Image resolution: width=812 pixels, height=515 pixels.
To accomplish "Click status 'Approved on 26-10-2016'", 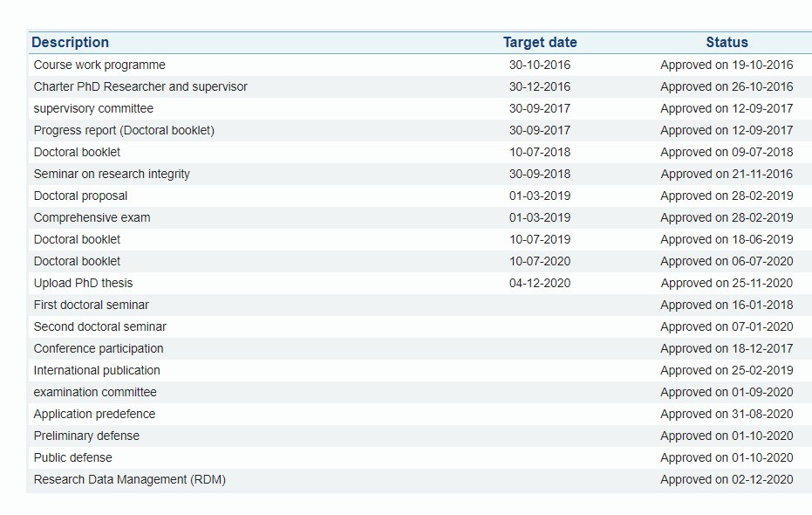I will pos(727,86).
